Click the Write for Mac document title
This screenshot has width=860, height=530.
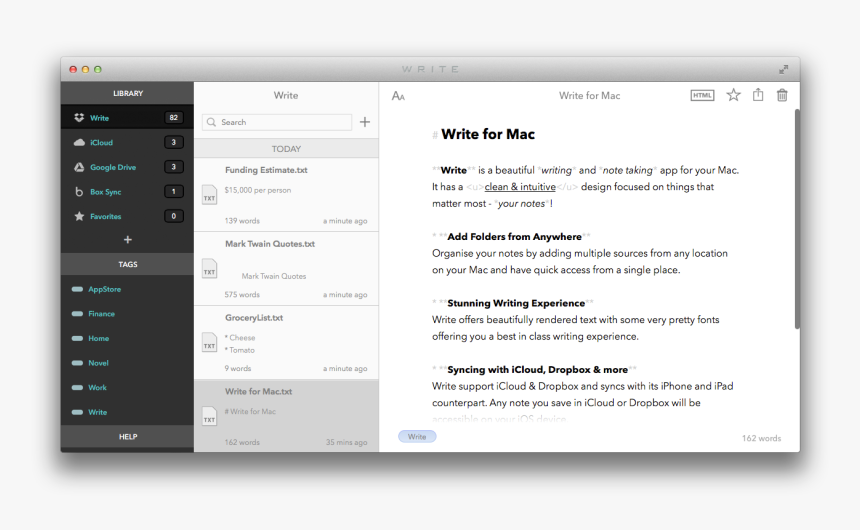point(590,95)
